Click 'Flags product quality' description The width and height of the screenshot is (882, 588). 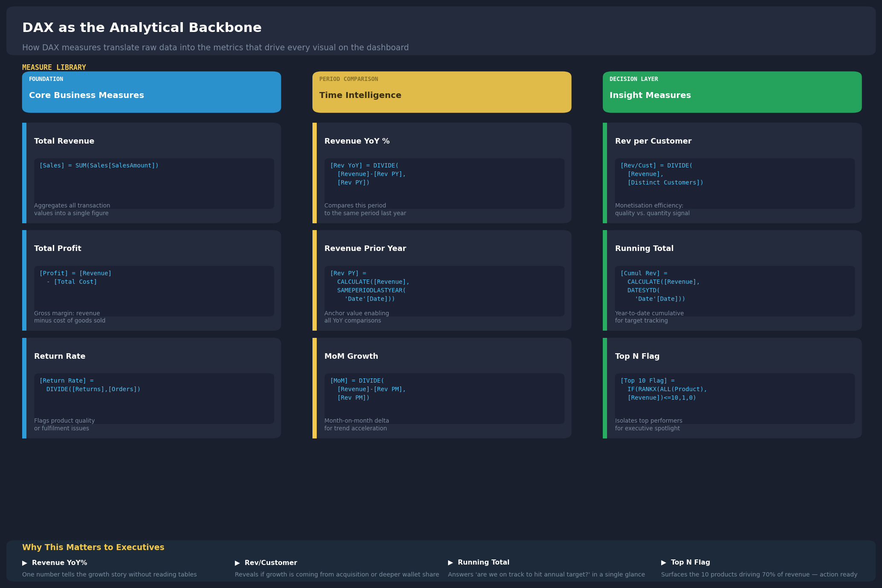64,421
